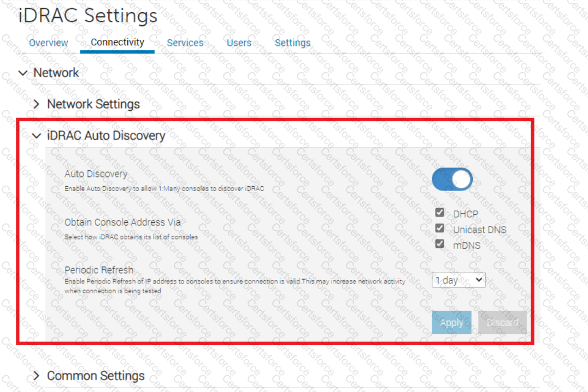The height and width of the screenshot is (392, 588).
Task: Open the Services tab
Action: coord(185,43)
